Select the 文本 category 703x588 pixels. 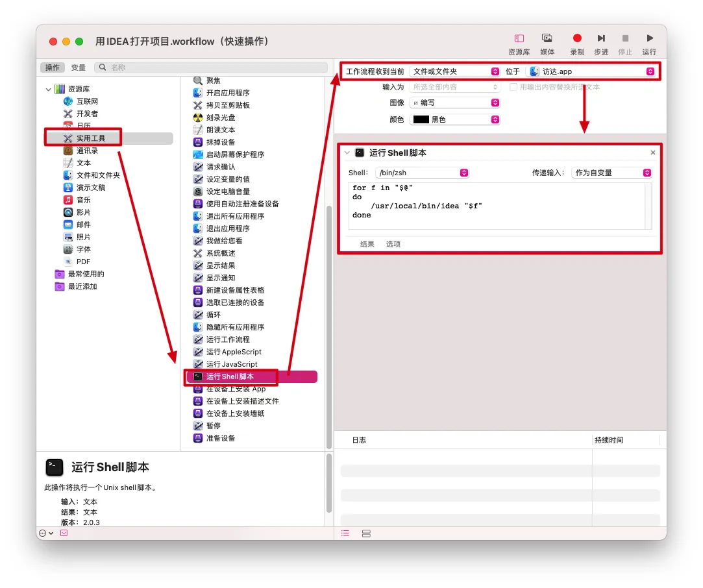tap(83, 163)
